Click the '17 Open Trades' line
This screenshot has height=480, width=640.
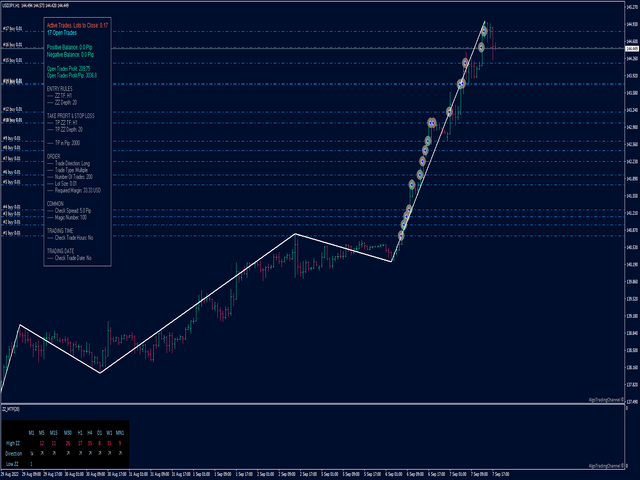[x=62, y=33]
